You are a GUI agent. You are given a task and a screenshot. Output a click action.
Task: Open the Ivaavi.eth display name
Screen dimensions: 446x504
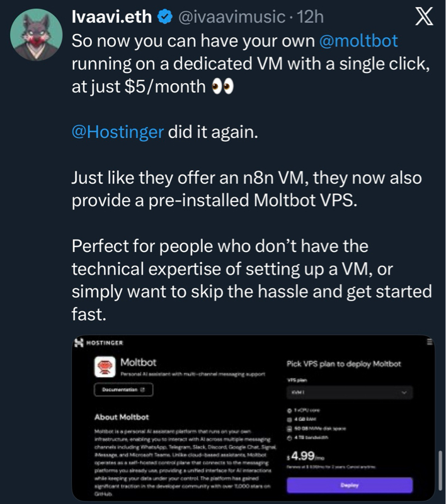[x=113, y=17]
